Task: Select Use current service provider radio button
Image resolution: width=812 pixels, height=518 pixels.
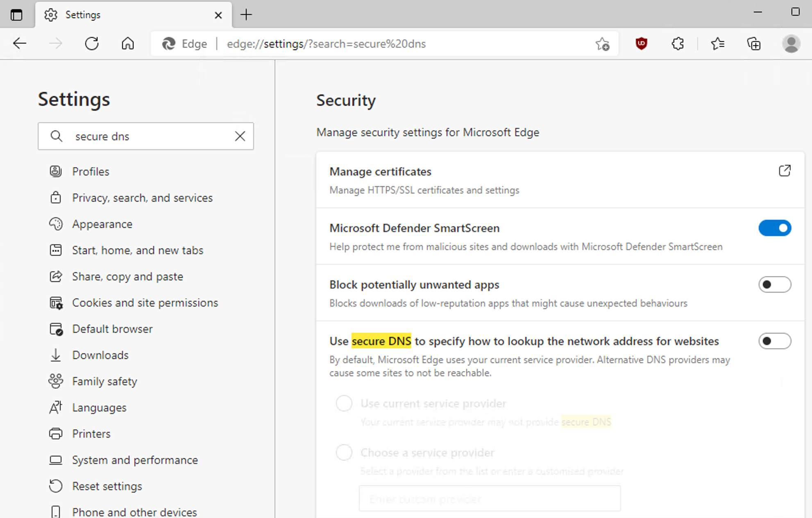Action: (x=344, y=403)
